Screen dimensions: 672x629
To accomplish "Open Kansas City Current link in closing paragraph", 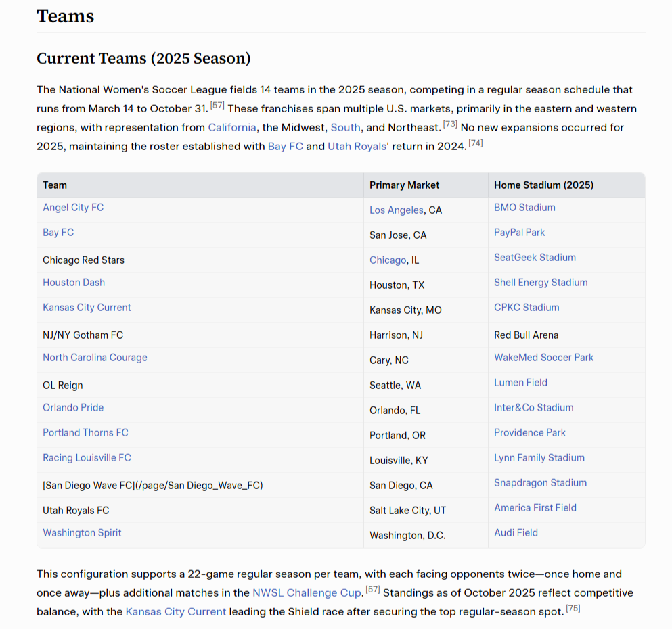I will [176, 612].
